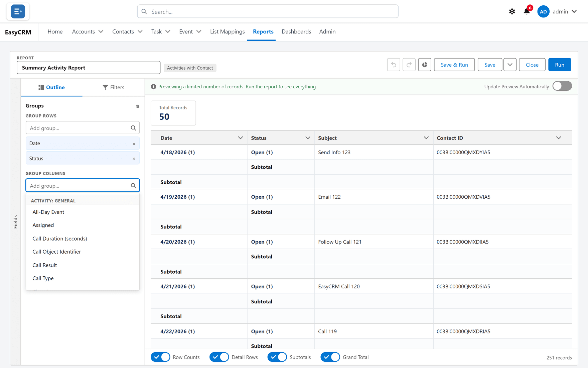Open the Save options dropdown arrow
Image resolution: width=588 pixels, height=368 pixels.
click(x=510, y=65)
